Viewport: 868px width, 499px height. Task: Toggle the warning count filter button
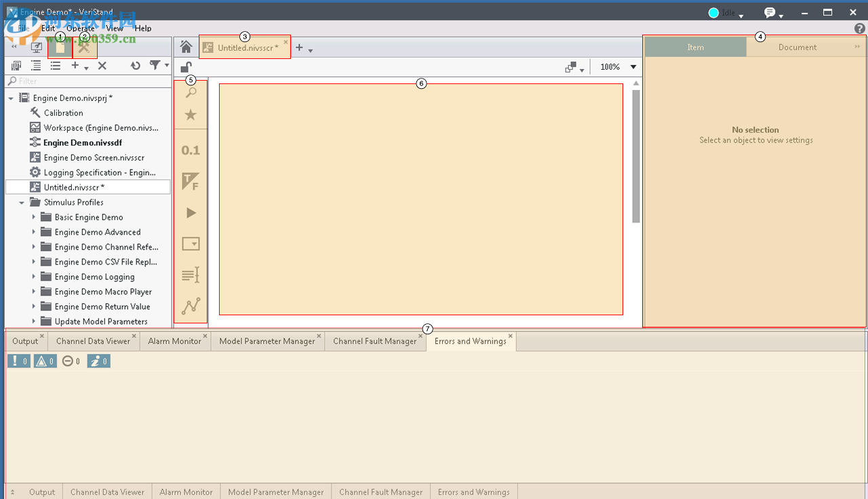pos(44,361)
